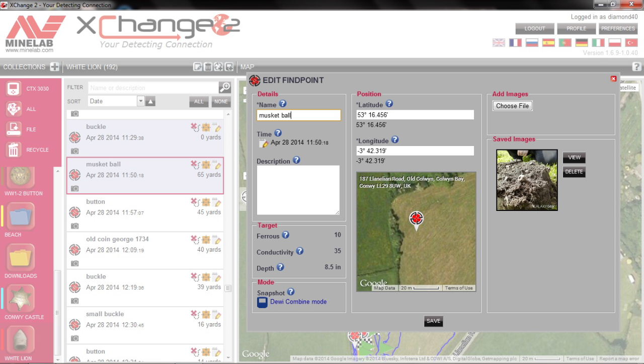Click the filter Name or description field

153,88
